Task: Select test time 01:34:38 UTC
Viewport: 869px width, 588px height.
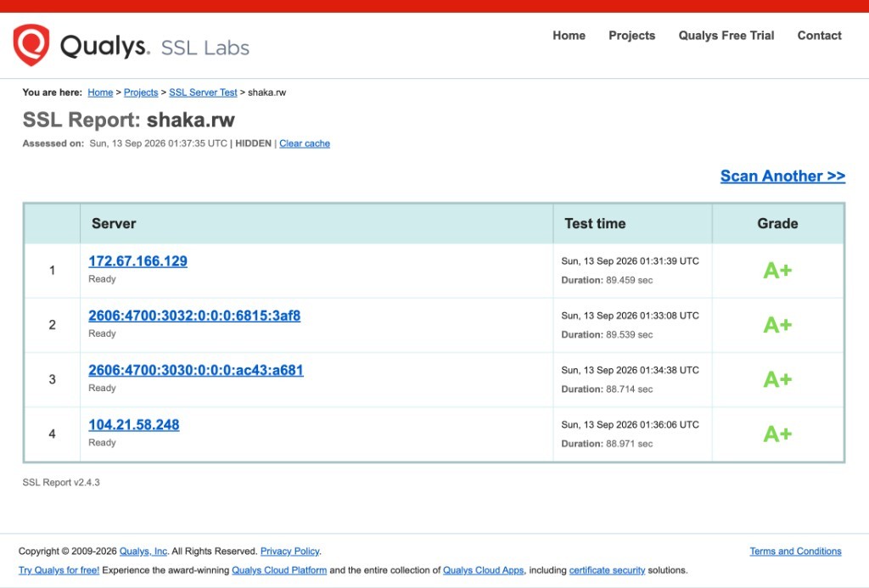Action: 631,370
